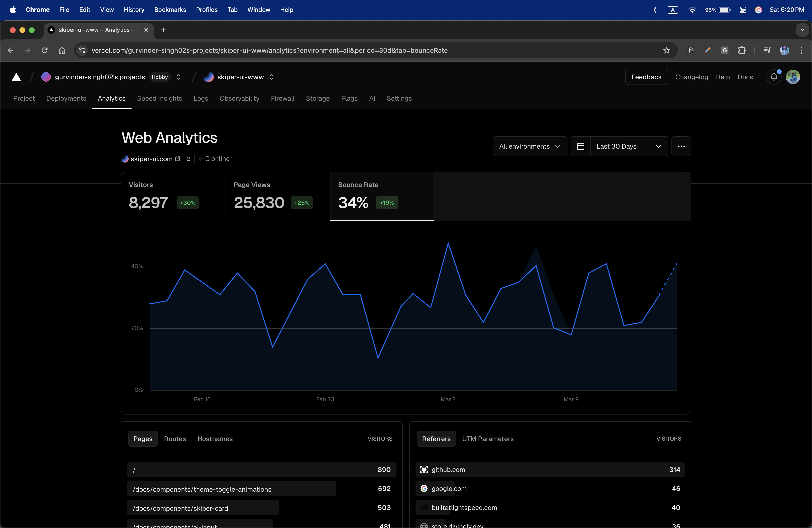The image size is (812, 528).
Task: Switch to the Speed Insights tab
Action: pyautogui.click(x=160, y=98)
